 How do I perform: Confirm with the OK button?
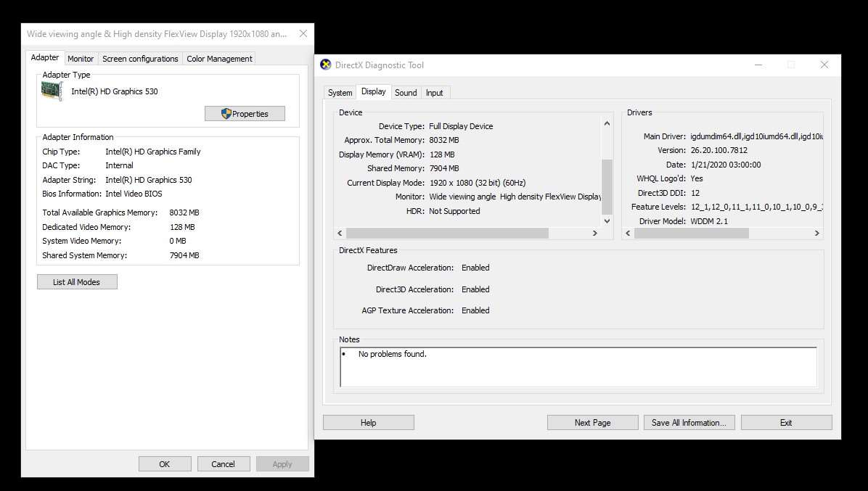point(165,464)
